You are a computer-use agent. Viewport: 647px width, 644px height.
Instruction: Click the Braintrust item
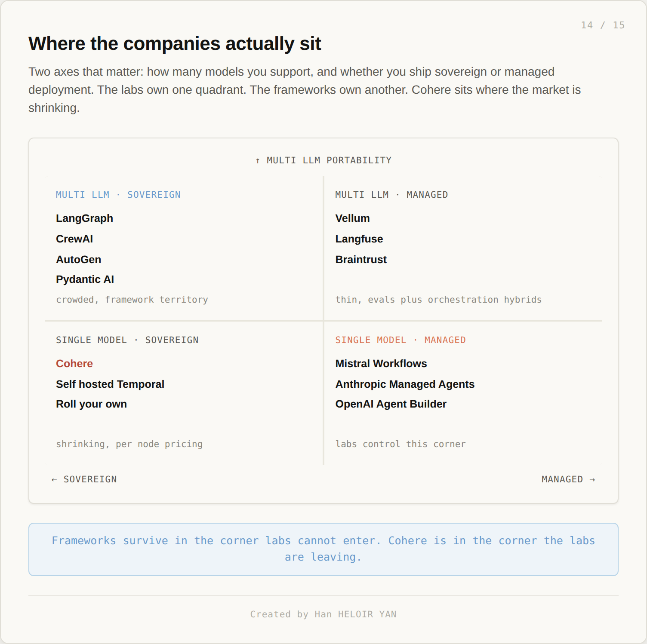pos(361,260)
